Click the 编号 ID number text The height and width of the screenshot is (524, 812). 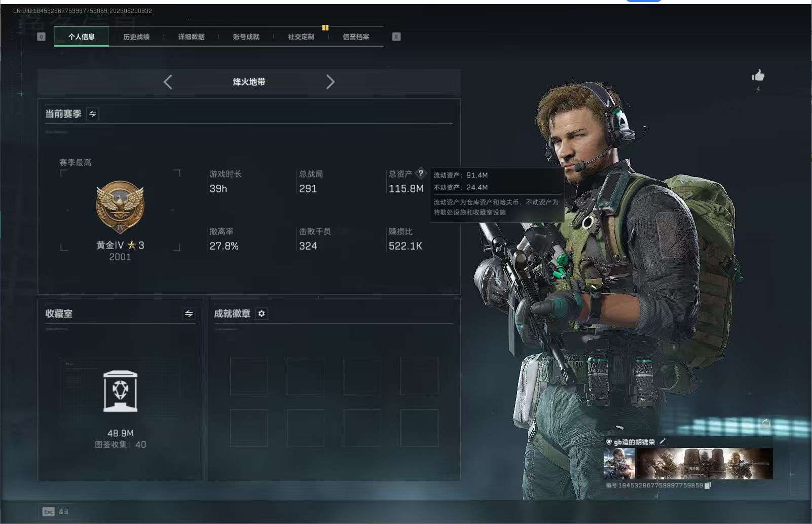655,485
